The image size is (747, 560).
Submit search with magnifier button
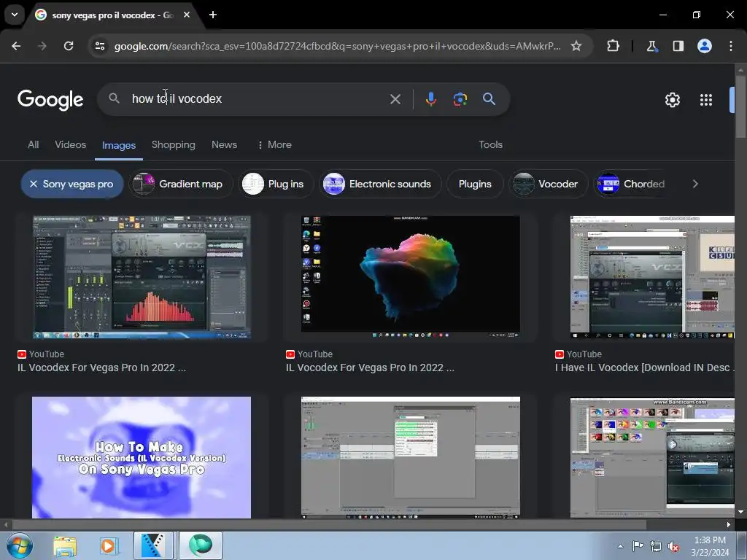coord(489,99)
